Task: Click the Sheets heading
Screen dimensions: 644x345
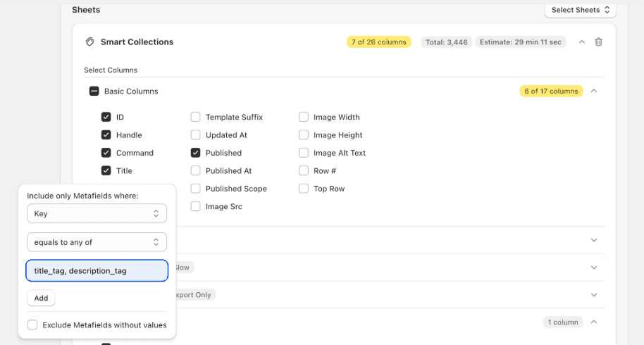Action: click(86, 10)
